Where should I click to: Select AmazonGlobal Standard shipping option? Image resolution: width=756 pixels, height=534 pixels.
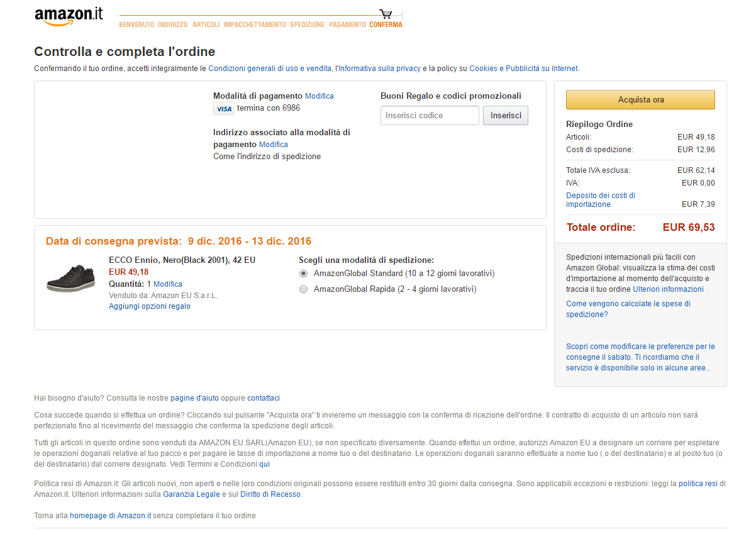[x=304, y=274]
